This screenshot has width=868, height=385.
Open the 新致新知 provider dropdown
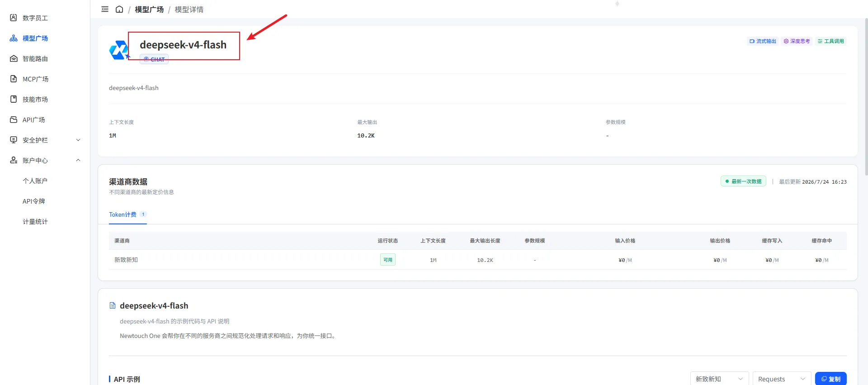tap(719, 379)
